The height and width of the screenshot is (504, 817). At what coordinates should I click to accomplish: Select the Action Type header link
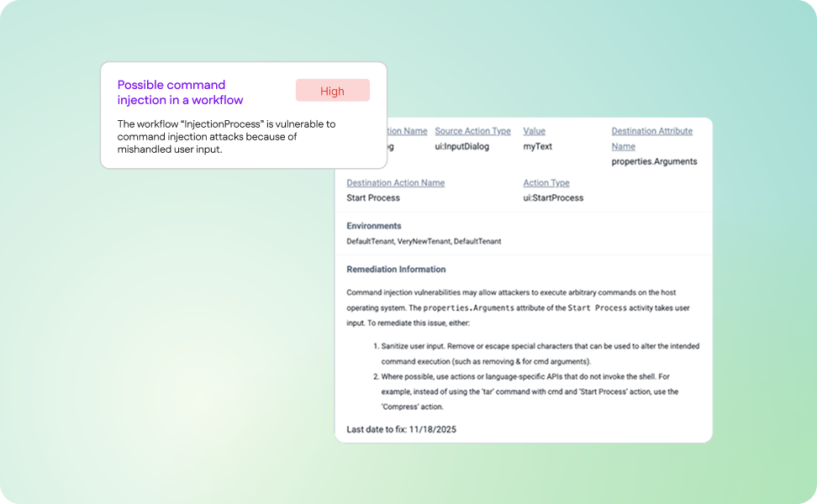546,182
